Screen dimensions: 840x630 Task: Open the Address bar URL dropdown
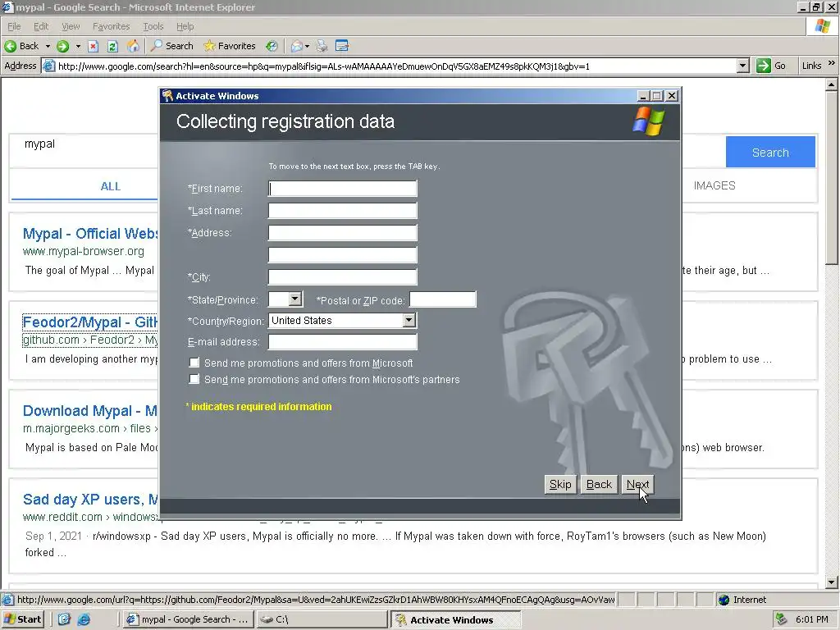[x=742, y=66]
